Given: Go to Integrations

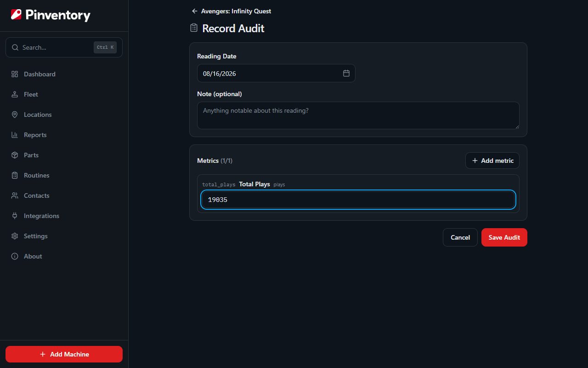Looking at the screenshot, I should (64, 216).
